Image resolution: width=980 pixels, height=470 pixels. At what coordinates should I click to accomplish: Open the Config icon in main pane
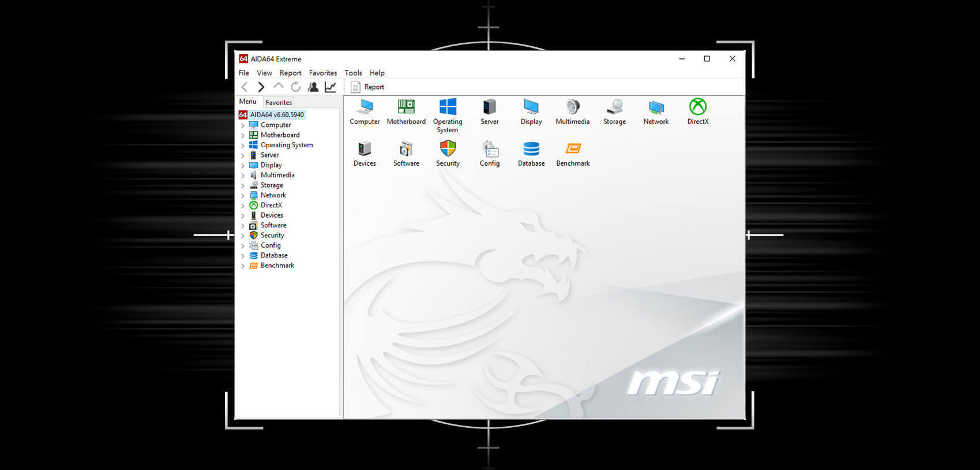pyautogui.click(x=490, y=149)
